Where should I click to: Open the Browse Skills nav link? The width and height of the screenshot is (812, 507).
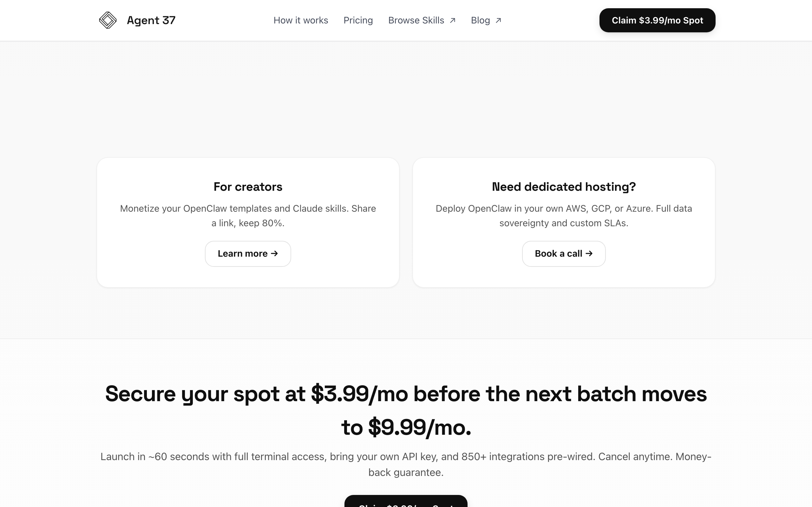[x=416, y=21]
